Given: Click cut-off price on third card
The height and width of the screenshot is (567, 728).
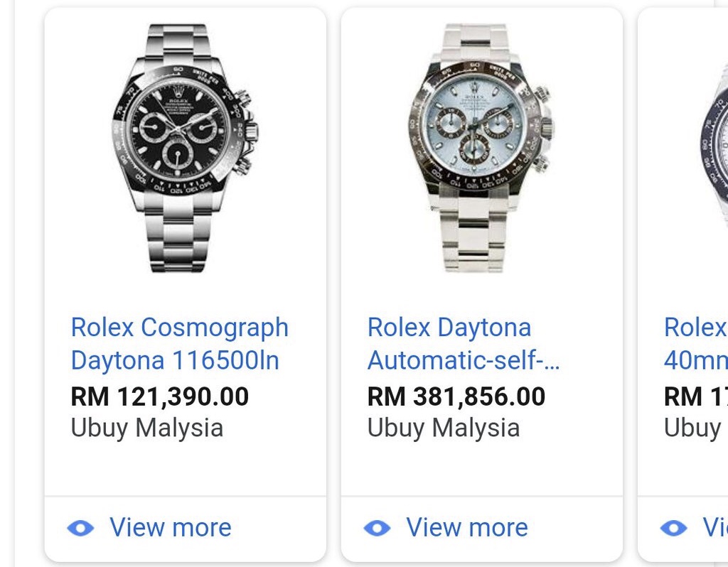Looking at the screenshot, I should pyautogui.click(x=695, y=396).
